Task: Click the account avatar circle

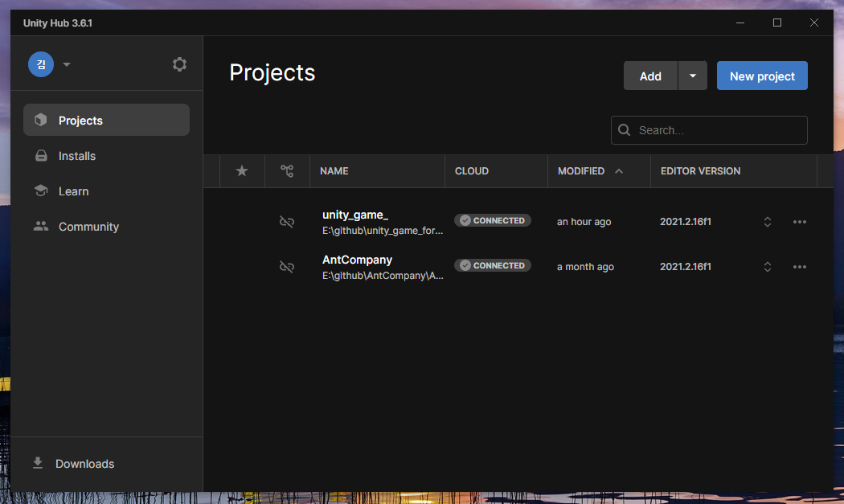Action: coord(41,64)
